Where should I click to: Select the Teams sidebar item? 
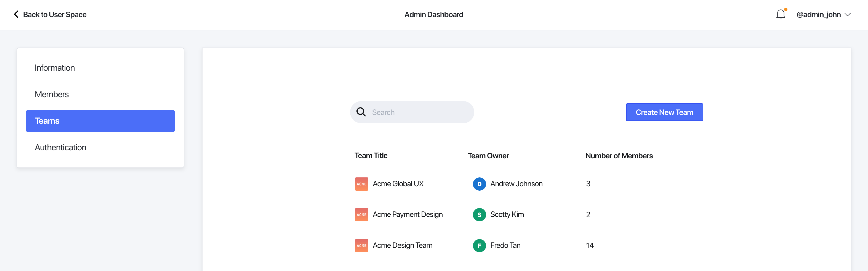100,121
